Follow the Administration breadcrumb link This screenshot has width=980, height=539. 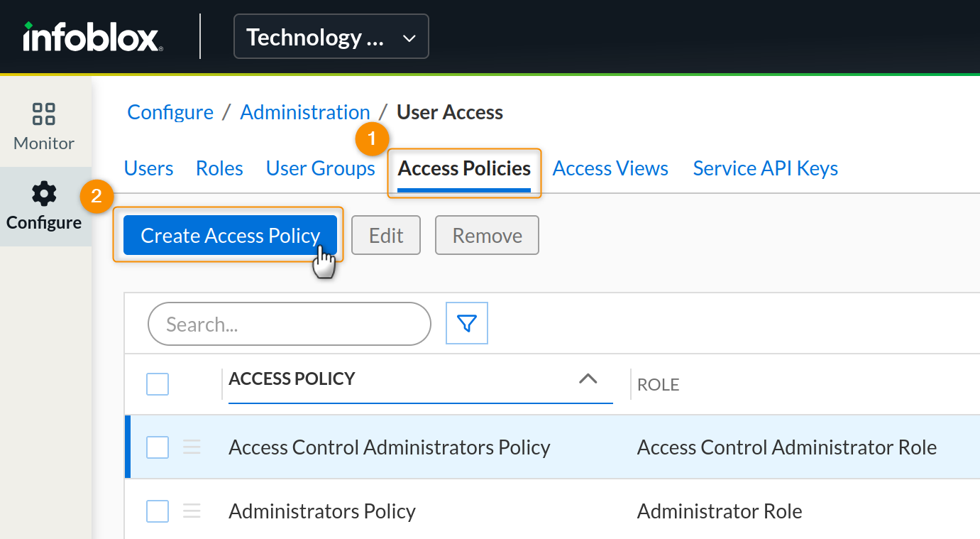click(x=304, y=112)
